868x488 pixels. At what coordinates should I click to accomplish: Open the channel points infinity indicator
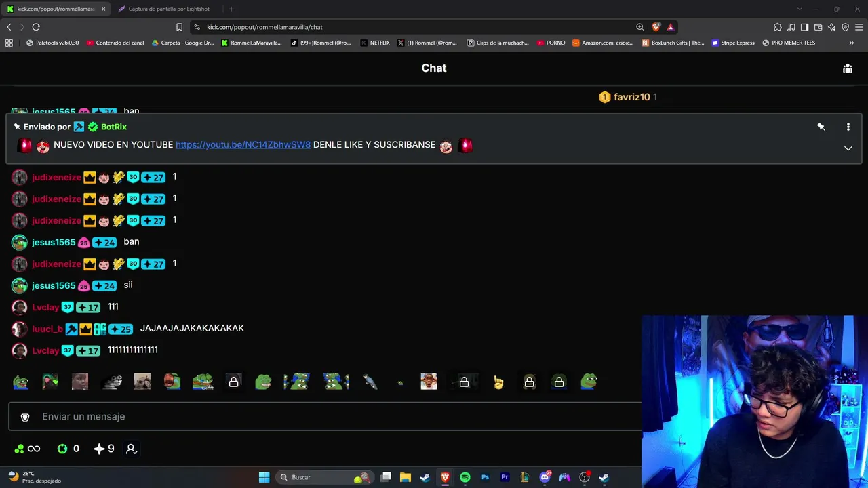tap(27, 449)
